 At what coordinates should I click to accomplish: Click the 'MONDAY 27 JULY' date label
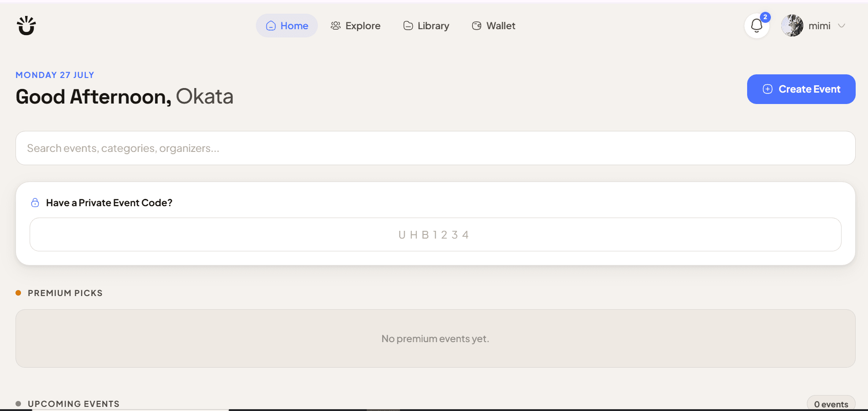tap(55, 75)
